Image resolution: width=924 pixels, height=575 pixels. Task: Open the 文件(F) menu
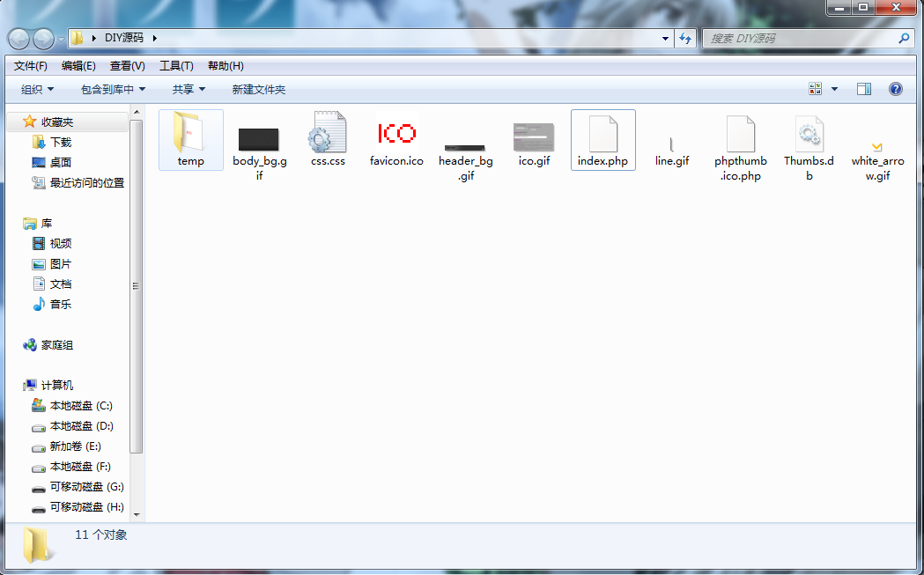click(31, 66)
